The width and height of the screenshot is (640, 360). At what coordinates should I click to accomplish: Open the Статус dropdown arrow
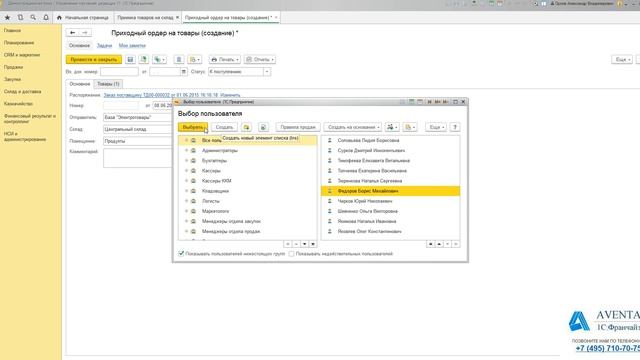[267, 72]
